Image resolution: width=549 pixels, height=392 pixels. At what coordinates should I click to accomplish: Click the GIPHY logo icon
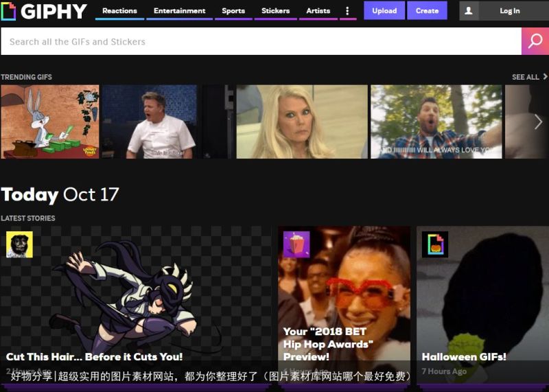pyautogui.click(x=8, y=11)
